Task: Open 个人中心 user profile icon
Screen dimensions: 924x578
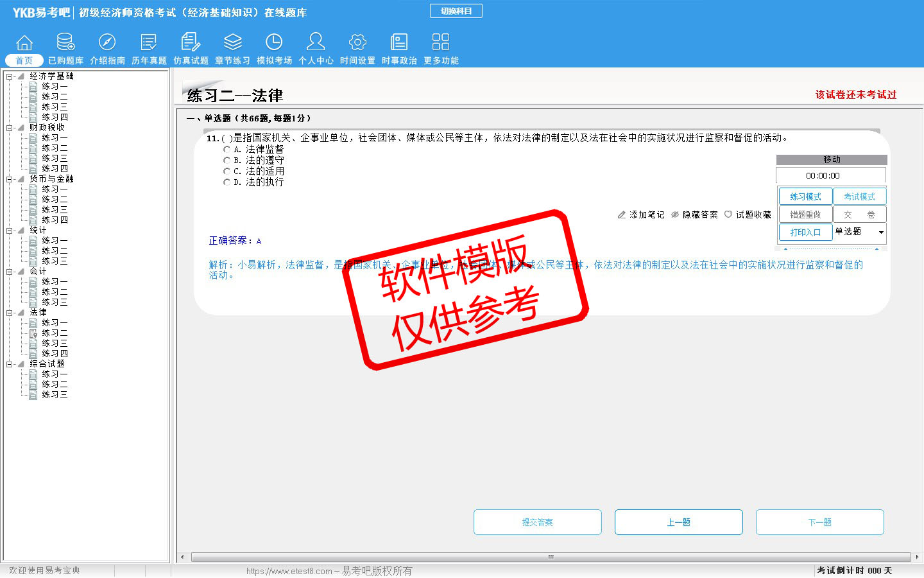Action: tap(316, 43)
